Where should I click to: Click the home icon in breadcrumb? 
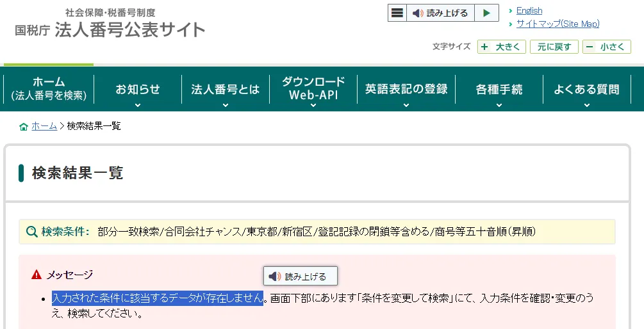click(24, 127)
